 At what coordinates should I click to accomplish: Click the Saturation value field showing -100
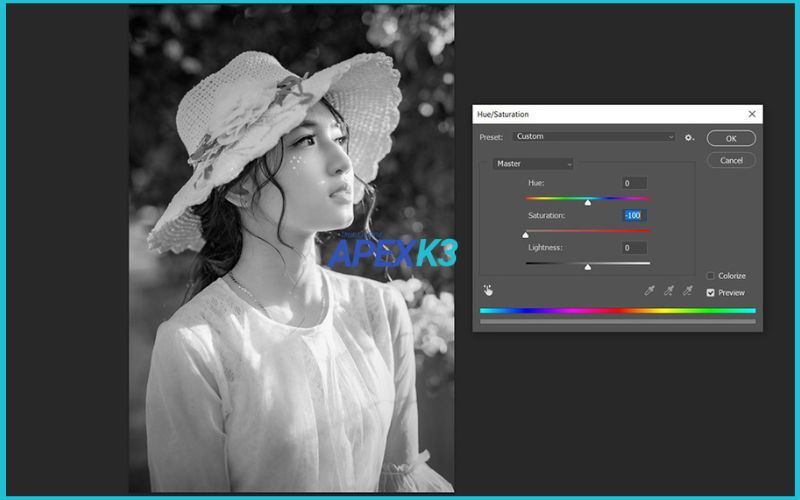634,215
